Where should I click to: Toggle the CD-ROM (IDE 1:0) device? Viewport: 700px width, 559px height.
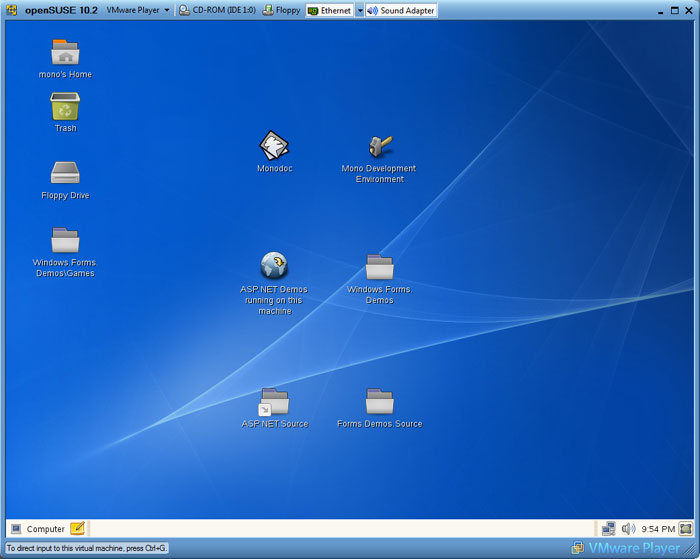pyautogui.click(x=216, y=10)
